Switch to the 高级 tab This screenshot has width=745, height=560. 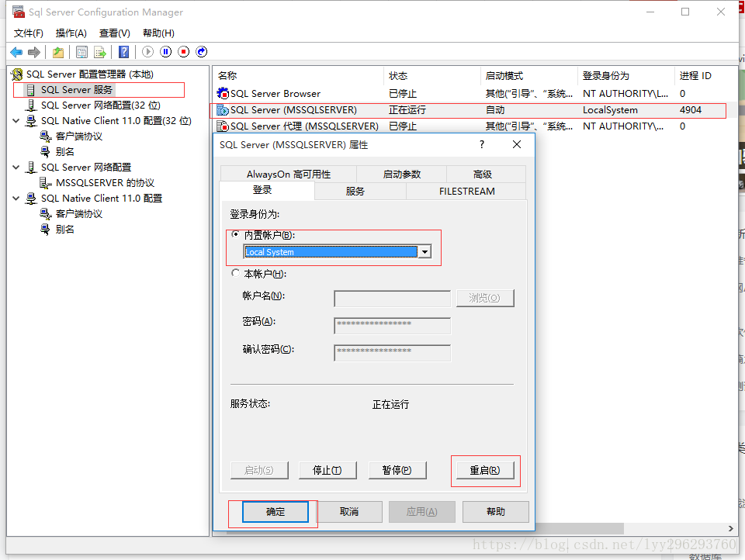482,175
